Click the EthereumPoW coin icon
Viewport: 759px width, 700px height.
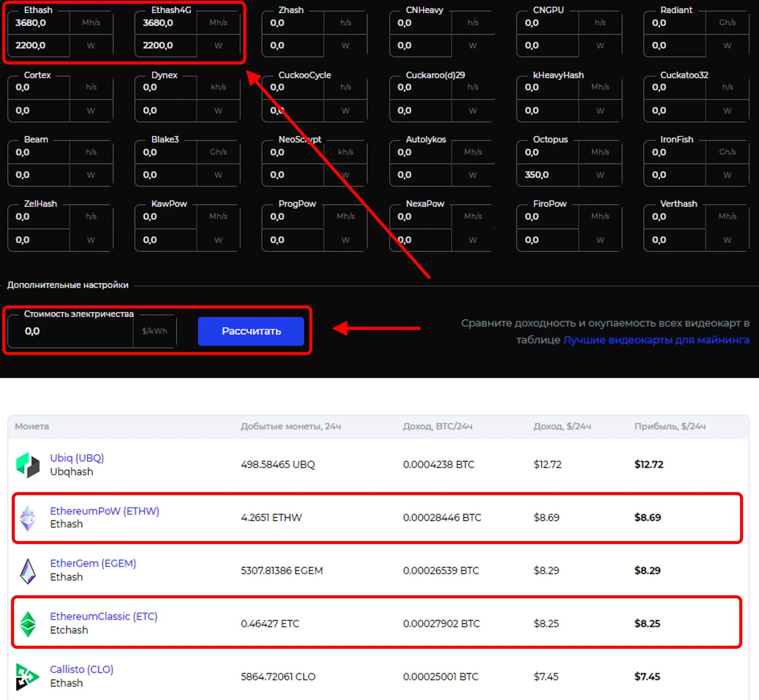tap(28, 518)
